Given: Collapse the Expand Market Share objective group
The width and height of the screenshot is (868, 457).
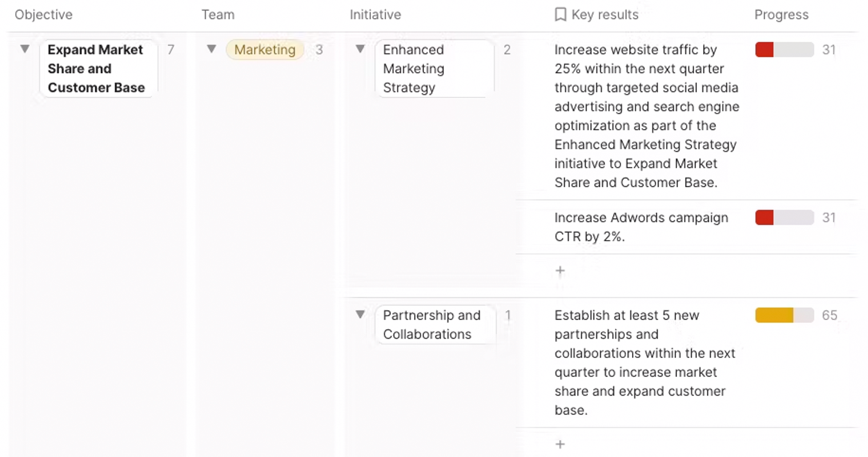Looking at the screenshot, I should [x=25, y=49].
